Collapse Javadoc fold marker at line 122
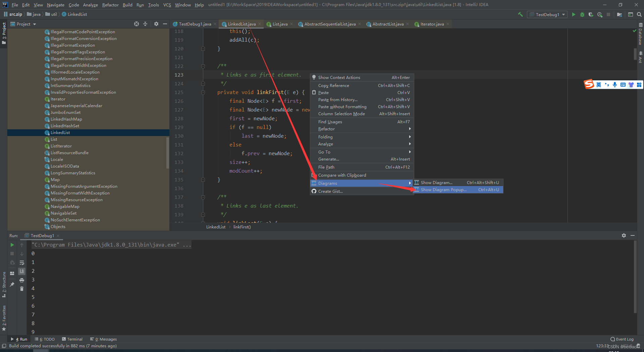This screenshot has width=644, height=352. click(203, 66)
